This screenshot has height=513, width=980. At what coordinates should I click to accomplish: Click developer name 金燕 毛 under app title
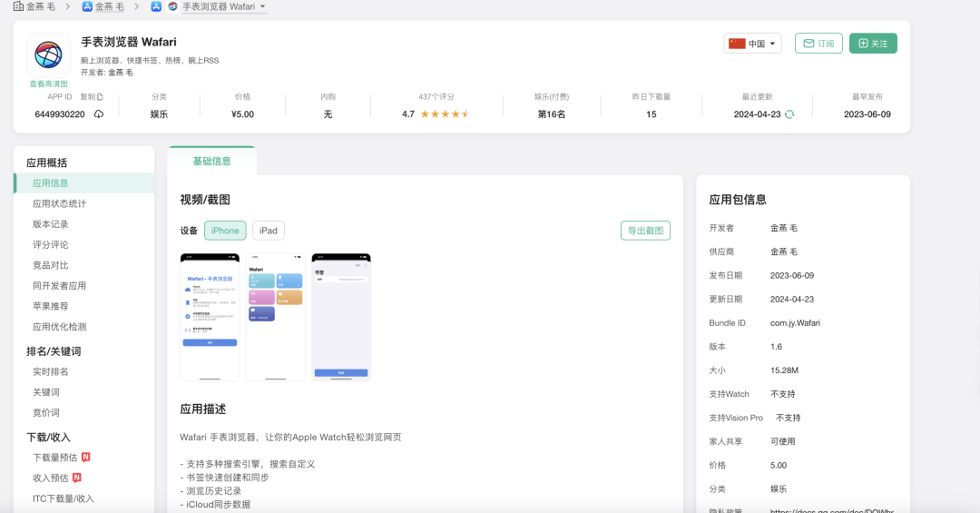(121, 73)
